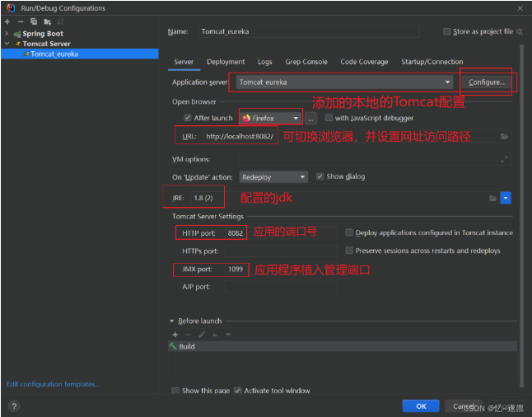Open the Firefox browser dropdown

coord(271,118)
